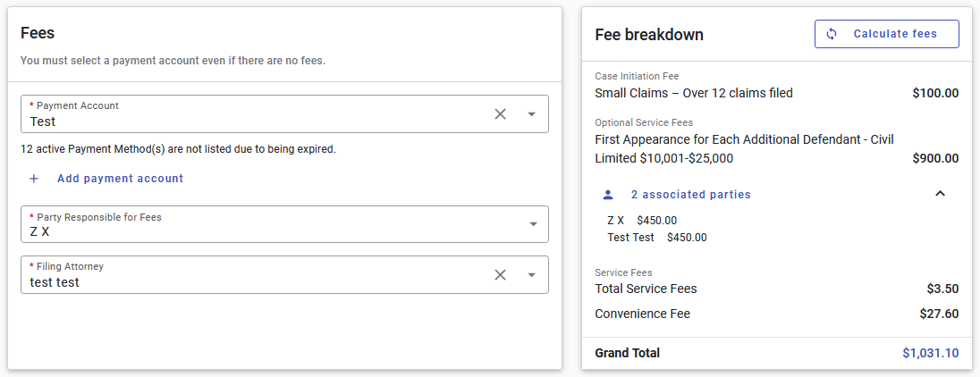
Task: Click the 'Add payment account' link text
Action: click(x=120, y=179)
